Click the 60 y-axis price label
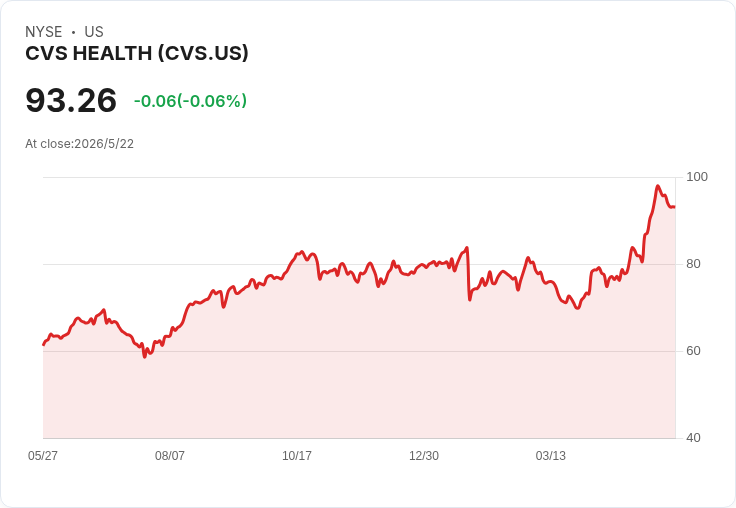 tap(693, 351)
